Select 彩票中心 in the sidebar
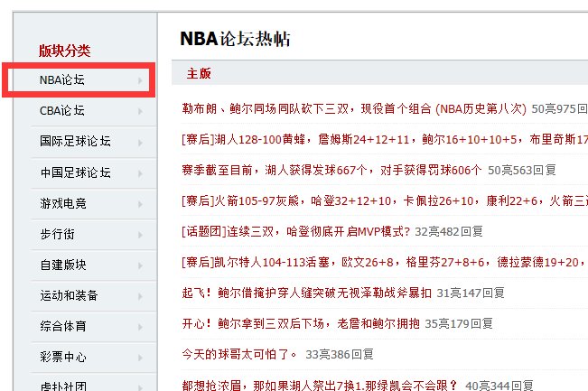The width and height of the screenshot is (588, 391). point(63,357)
